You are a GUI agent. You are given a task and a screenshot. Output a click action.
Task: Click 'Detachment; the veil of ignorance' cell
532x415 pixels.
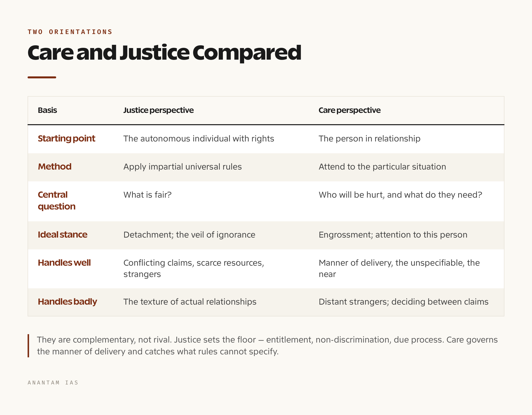(x=189, y=235)
